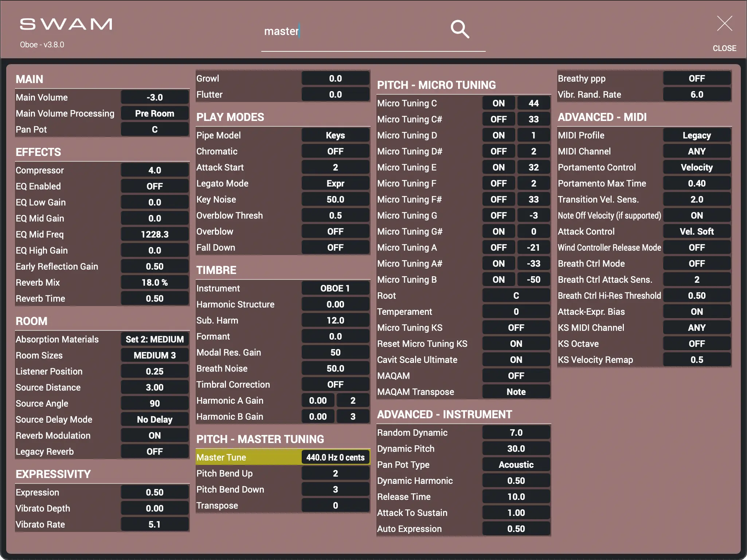
Task: Click the Portamento Control value
Action: click(x=696, y=167)
